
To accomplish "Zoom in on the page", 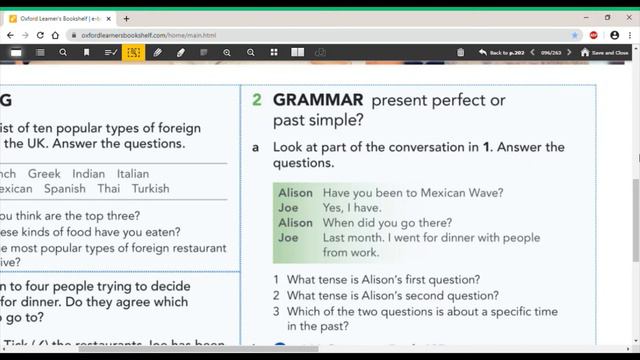I will 227,53.
